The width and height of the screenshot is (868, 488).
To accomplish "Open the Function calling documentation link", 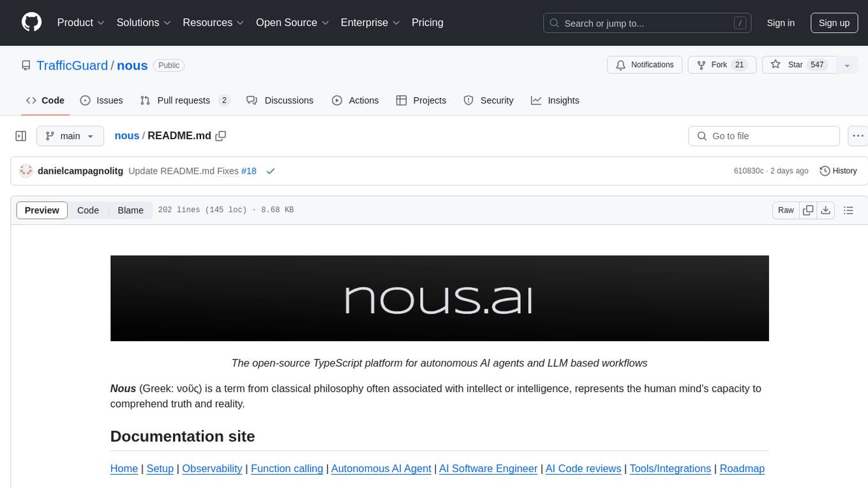I will coord(287,468).
